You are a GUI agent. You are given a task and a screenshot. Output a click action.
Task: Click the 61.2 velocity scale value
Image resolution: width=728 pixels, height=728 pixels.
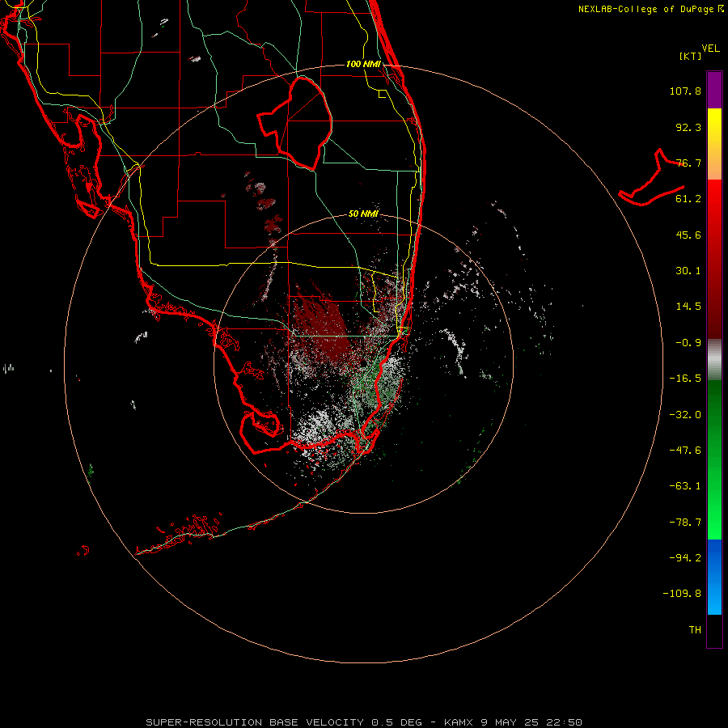coord(688,199)
